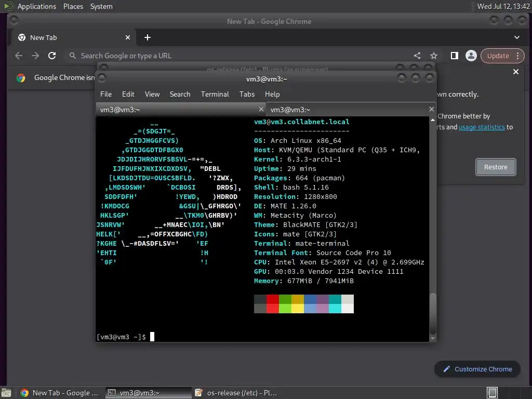Close the New Tab tab in Chrome
Viewport: 532px width, 399px height.
pyautogui.click(x=128, y=37)
